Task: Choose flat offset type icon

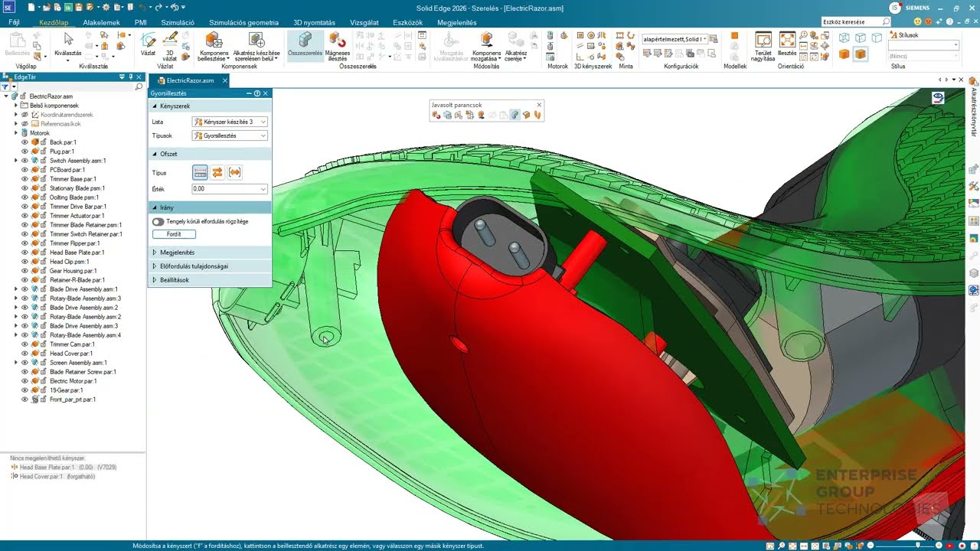Action: 200,173
